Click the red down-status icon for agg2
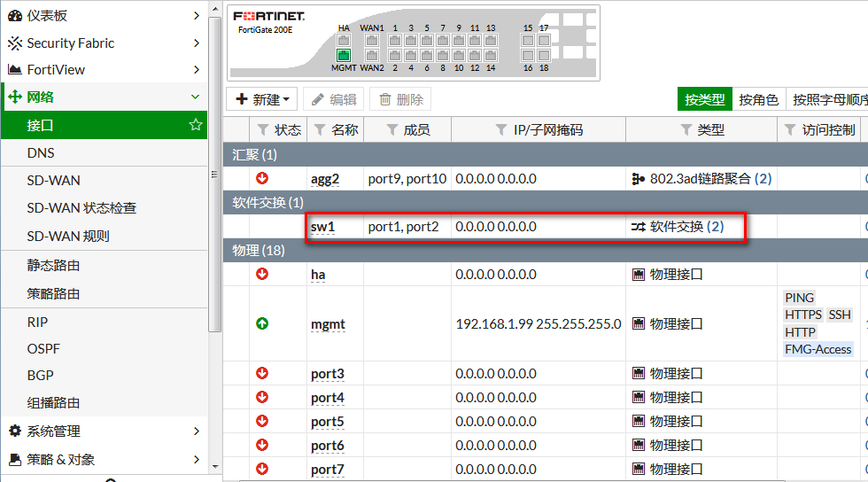Screen dimensions: 868x482 [262, 178]
